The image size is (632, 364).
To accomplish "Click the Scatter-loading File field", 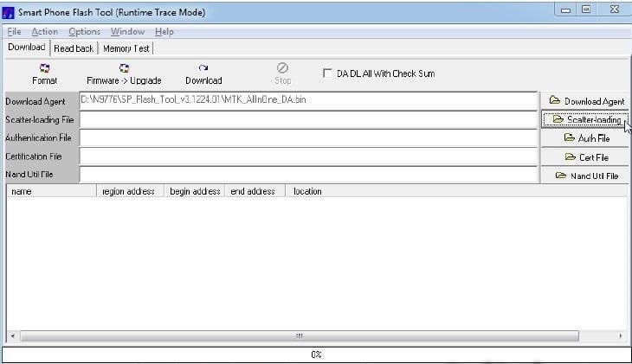I will pos(308,119).
